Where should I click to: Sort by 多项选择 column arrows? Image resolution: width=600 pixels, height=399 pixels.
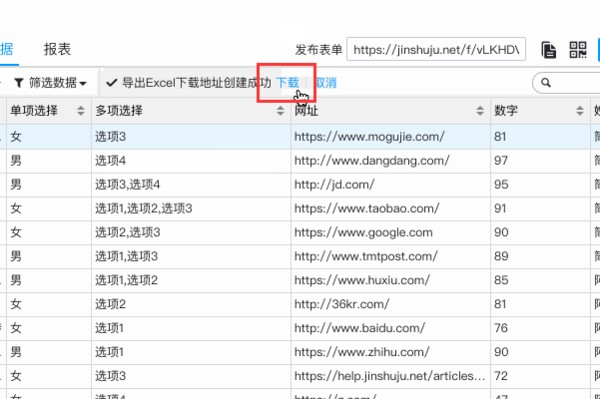tap(280, 111)
